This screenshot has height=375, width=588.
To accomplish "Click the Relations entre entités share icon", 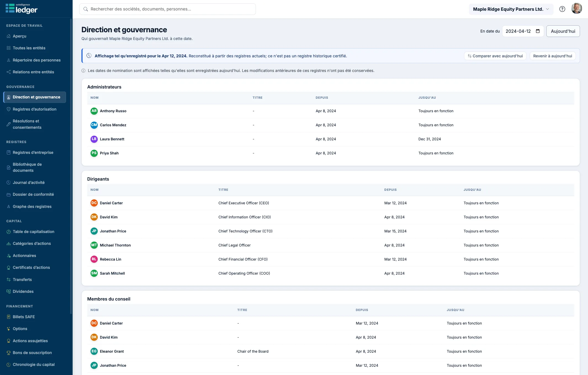I will click(9, 72).
